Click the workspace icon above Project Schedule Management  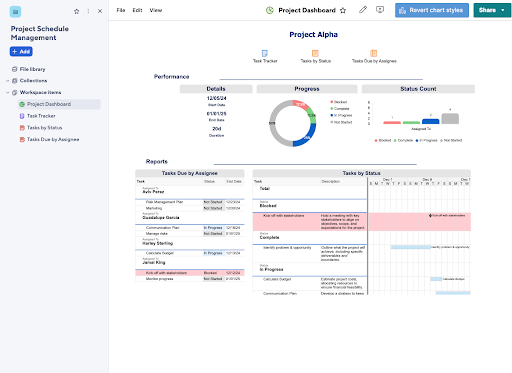click(15, 11)
